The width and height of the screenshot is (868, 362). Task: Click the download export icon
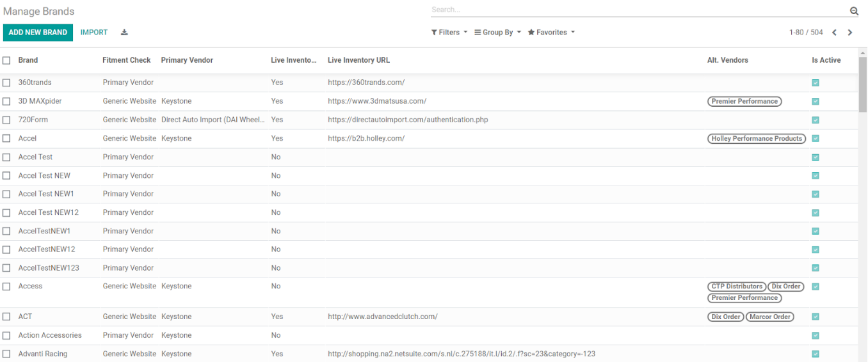click(124, 33)
